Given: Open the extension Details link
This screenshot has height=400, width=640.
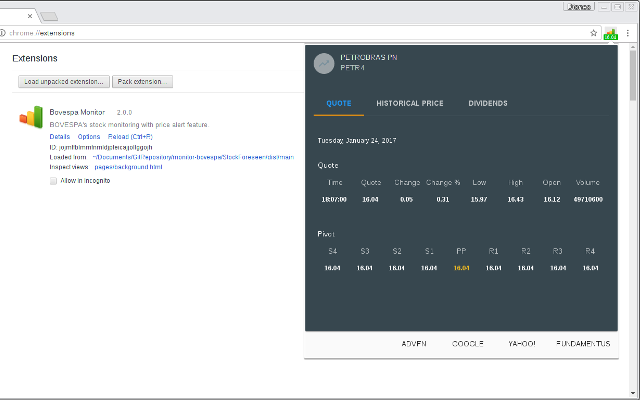Looking at the screenshot, I should pos(60,137).
